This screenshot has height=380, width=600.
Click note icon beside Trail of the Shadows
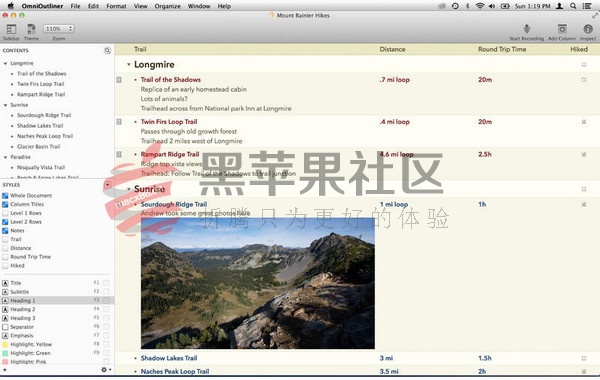pyautogui.click(x=119, y=80)
